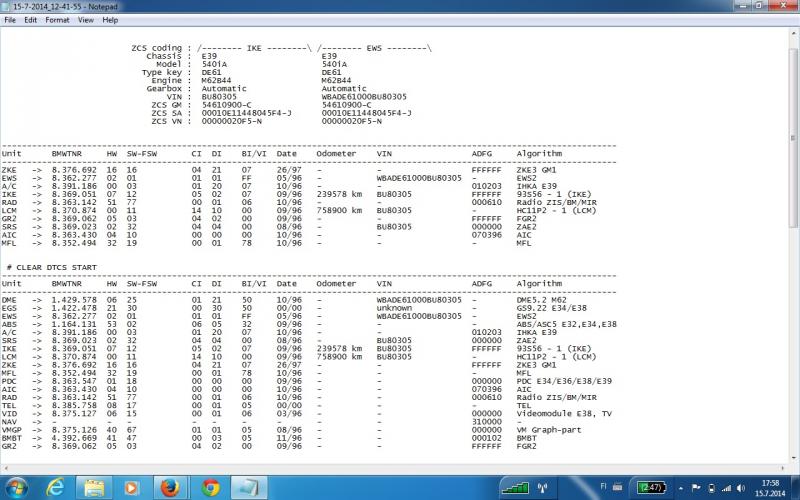Viewport: 800px width, 500px height.
Task: Click the 'unknown' VIN value
Action: point(394,308)
